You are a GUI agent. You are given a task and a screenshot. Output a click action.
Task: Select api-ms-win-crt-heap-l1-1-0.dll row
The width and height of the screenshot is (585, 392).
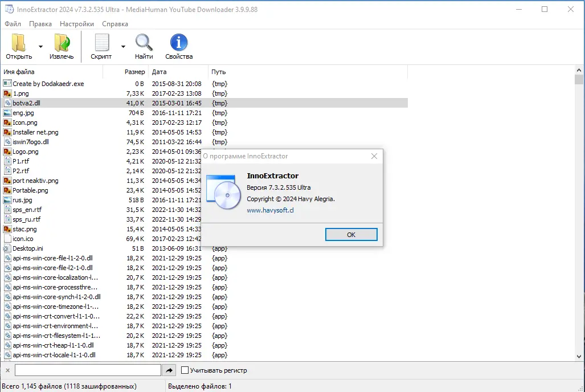pyautogui.click(x=204, y=346)
